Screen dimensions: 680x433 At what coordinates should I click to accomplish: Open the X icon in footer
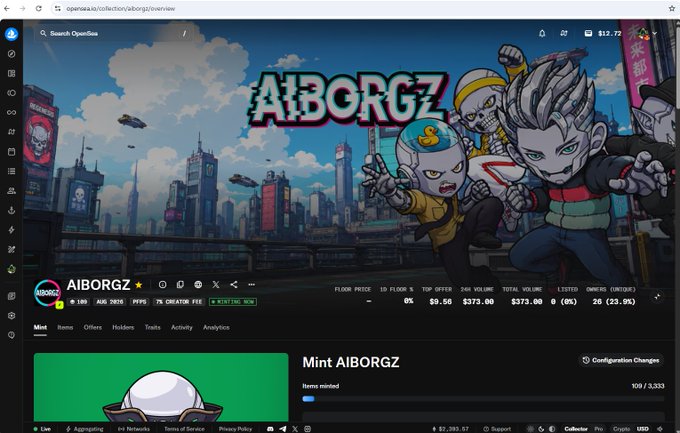pyautogui.click(x=295, y=429)
